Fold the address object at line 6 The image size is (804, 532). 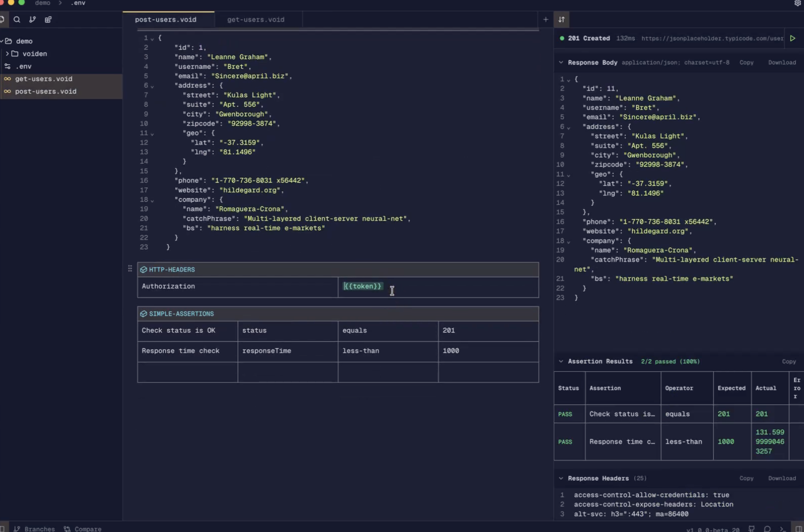click(152, 87)
